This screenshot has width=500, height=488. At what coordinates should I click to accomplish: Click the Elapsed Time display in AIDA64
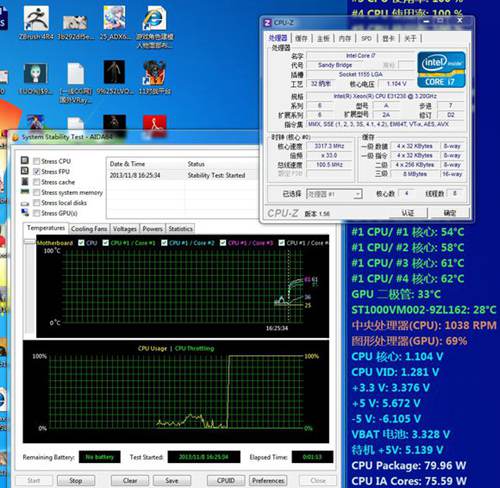pos(312,457)
